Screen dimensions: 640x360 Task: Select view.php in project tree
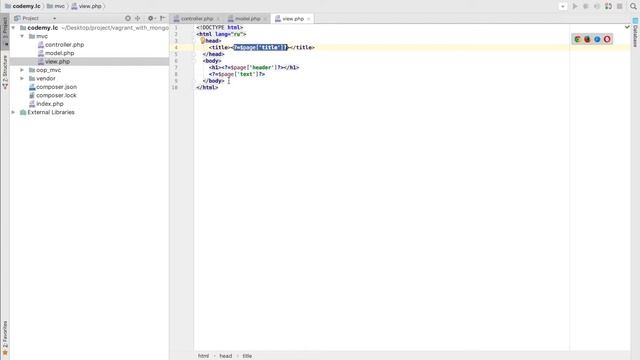[57, 62]
